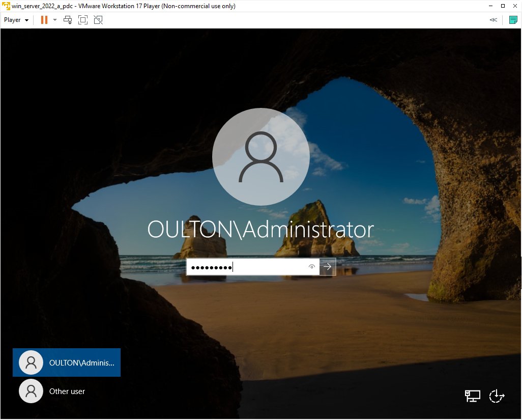522x420 pixels.
Task: Open the Player menu
Action: click(x=16, y=20)
